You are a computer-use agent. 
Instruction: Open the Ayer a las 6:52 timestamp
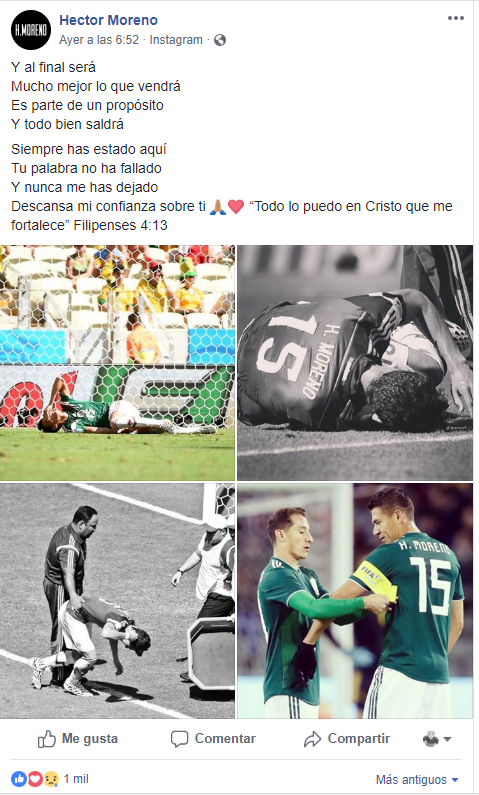99,40
